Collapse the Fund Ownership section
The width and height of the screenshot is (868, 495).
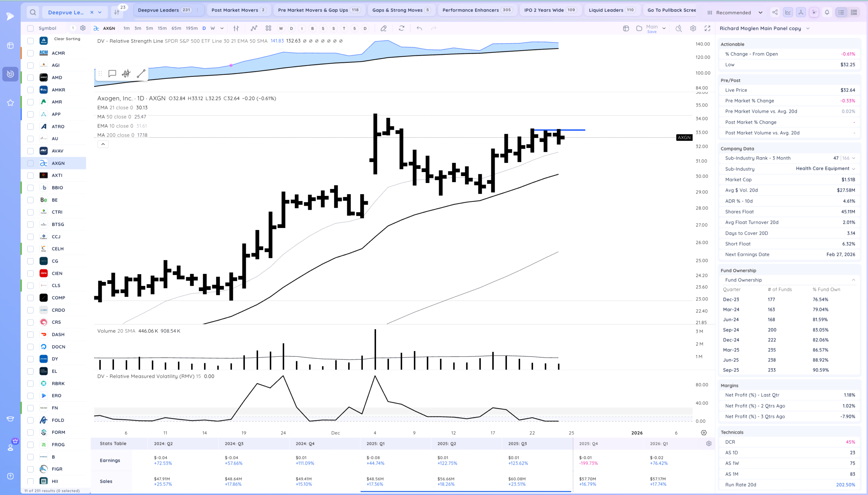(x=853, y=280)
